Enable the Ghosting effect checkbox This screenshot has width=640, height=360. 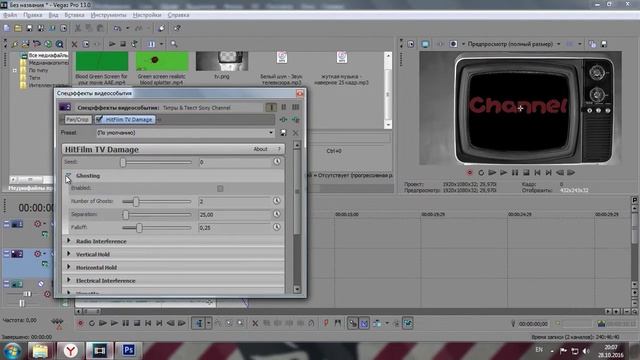[220, 189]
